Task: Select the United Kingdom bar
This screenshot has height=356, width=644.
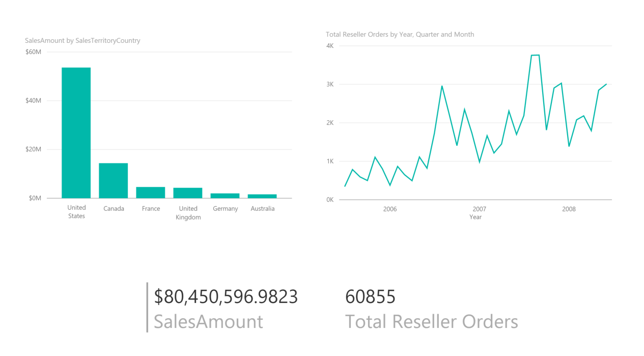Action: (187, 193)
